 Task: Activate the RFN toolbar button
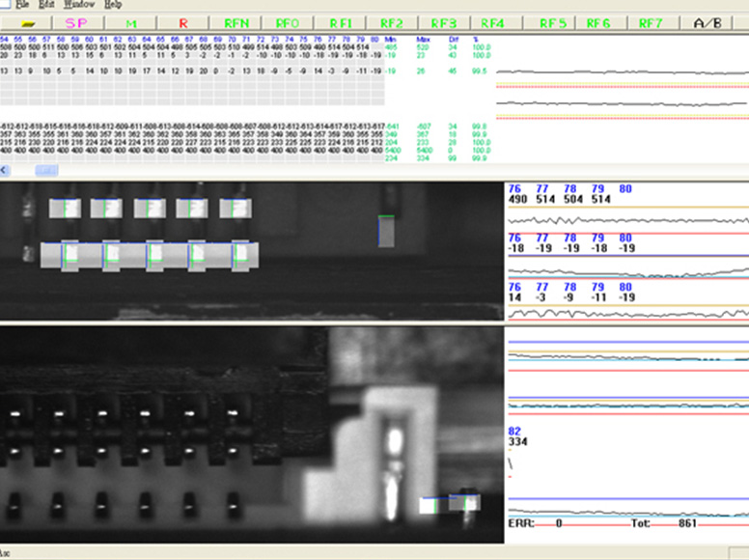[236, 21]
